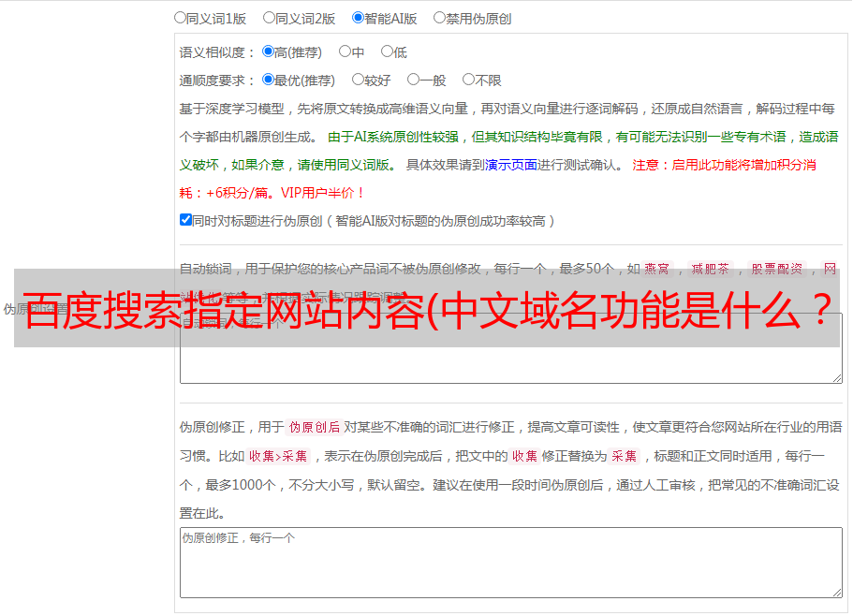Click the 燕窝 example tag
853x616 pixels.
[657, 269]
